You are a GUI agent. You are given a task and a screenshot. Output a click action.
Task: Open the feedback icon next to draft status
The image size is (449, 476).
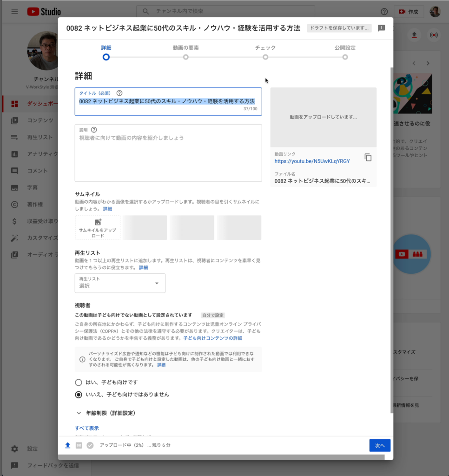coord(382,28)
